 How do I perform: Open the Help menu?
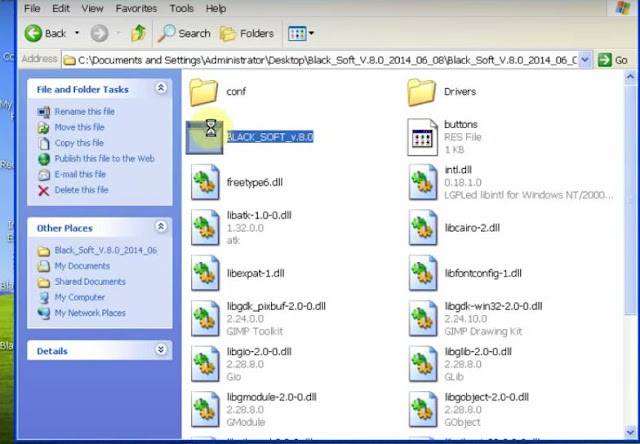click(216, 8)
